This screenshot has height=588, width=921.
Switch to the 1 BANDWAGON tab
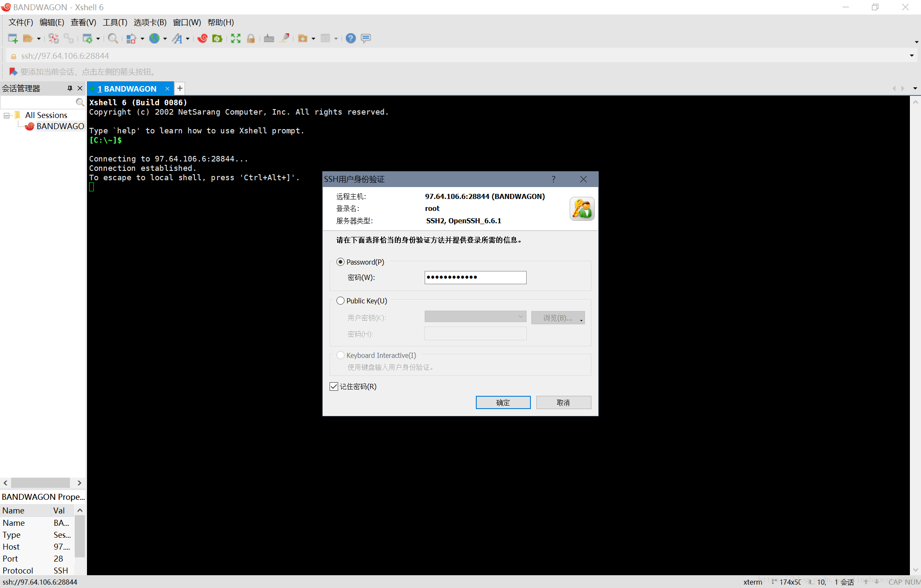[x=127, y=89]
